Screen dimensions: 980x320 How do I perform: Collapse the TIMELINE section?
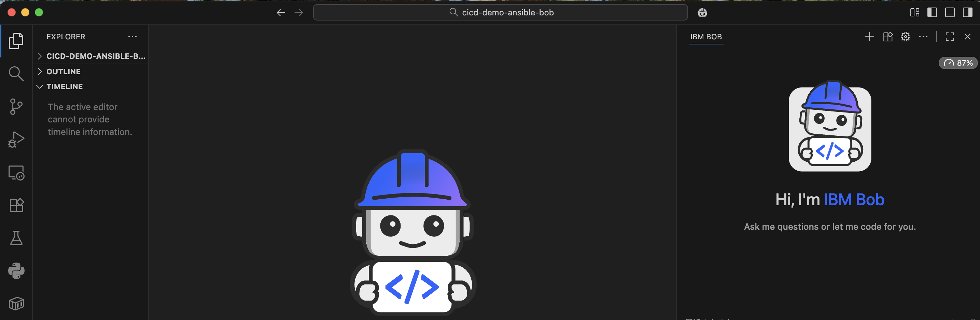[90, 86]
